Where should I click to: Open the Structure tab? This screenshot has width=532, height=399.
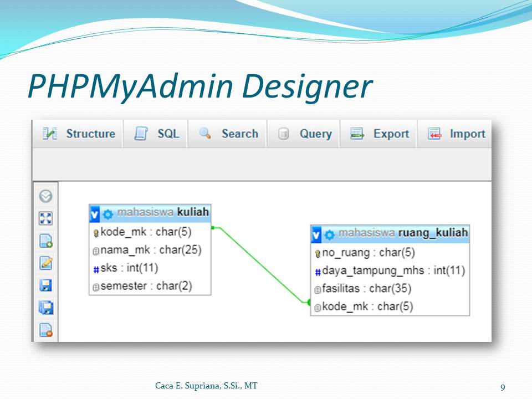coord(78,134)
